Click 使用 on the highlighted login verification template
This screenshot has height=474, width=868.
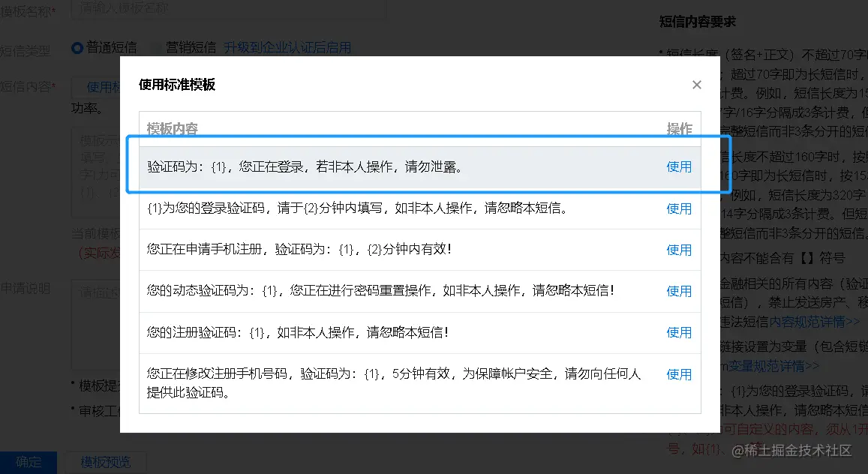tap(678, 166)
